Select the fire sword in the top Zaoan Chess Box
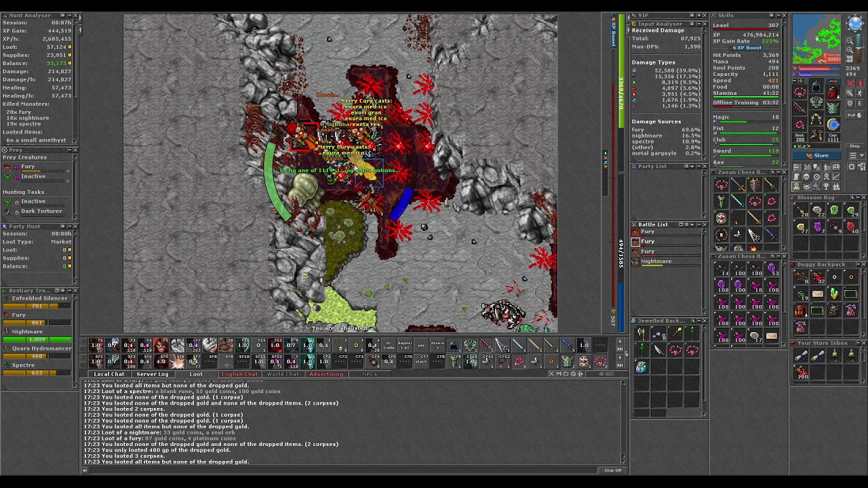This screenshot has height=488, width=868. (739, 184)
